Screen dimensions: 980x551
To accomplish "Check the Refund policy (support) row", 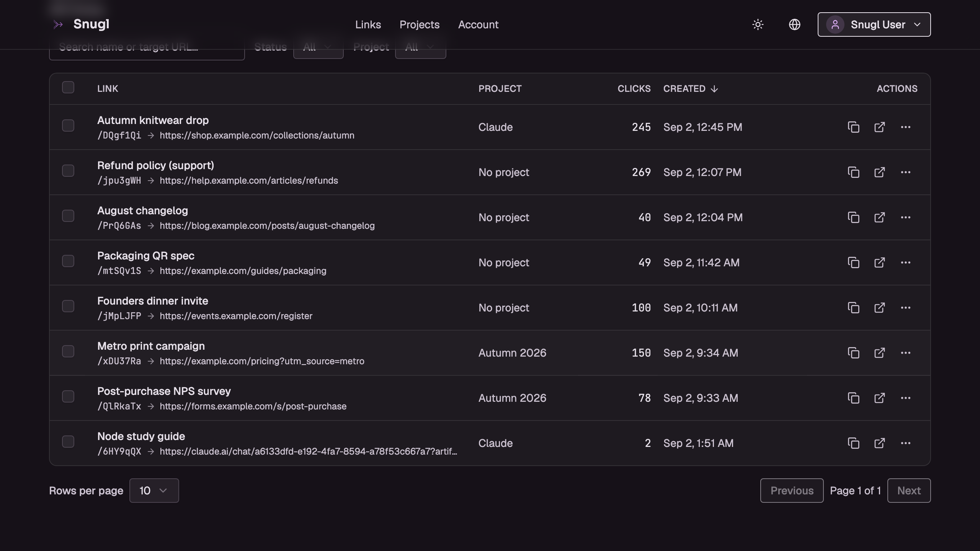I will 68,171.
